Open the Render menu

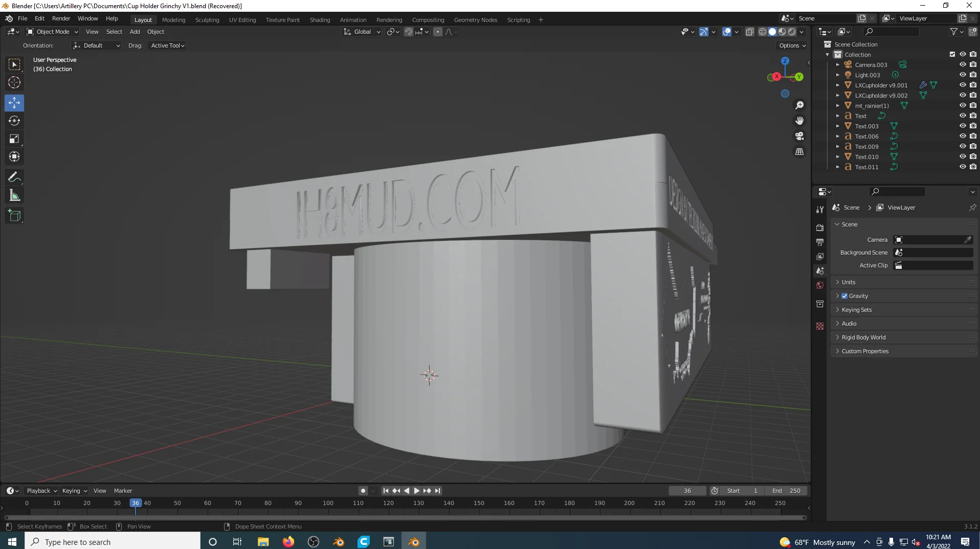click(x=61, y=18)
